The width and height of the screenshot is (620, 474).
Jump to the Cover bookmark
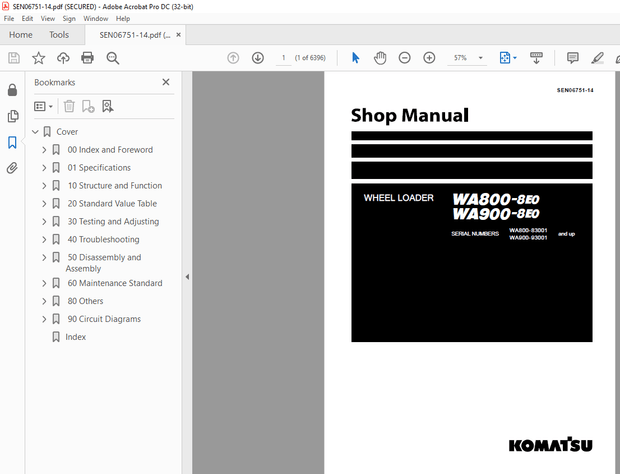pyautogui.click(x=67, y=132)
